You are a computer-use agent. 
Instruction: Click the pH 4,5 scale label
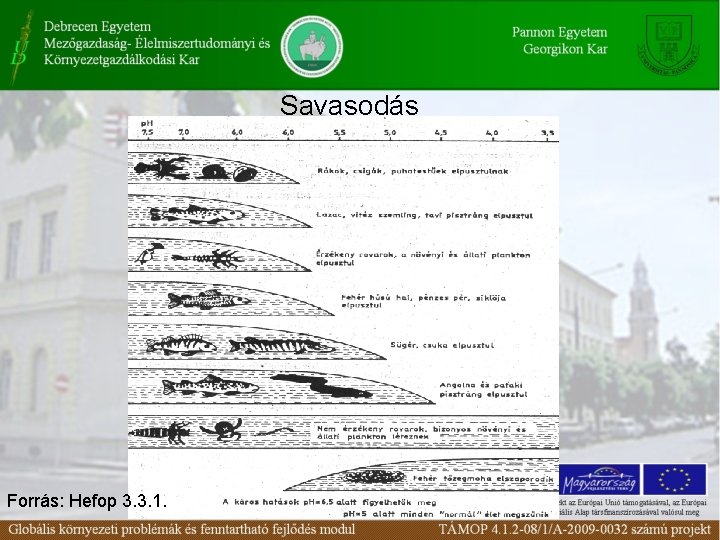(441, 132)
